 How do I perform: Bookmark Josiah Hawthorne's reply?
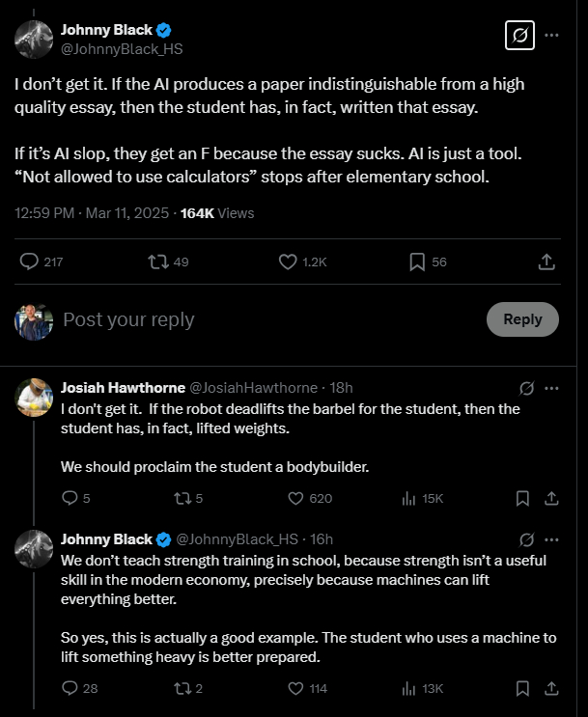(x=522, y=498)
